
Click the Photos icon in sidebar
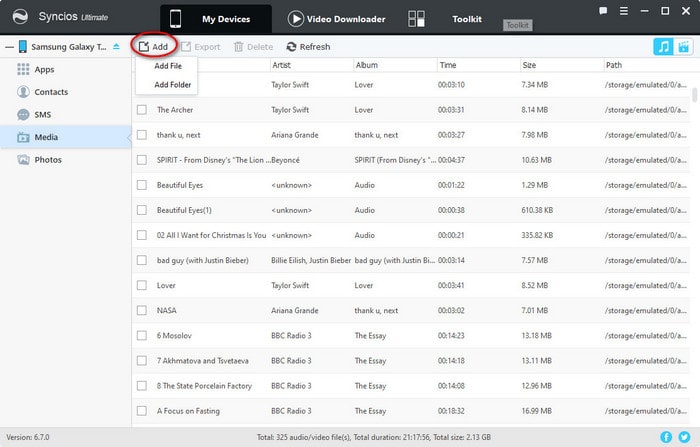point(23,159)
